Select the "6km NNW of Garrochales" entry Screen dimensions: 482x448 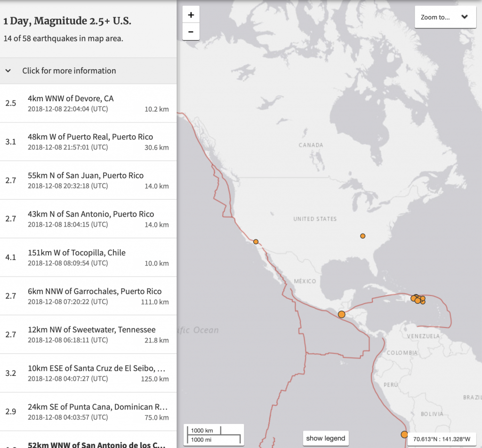click(x=88, y=296)
